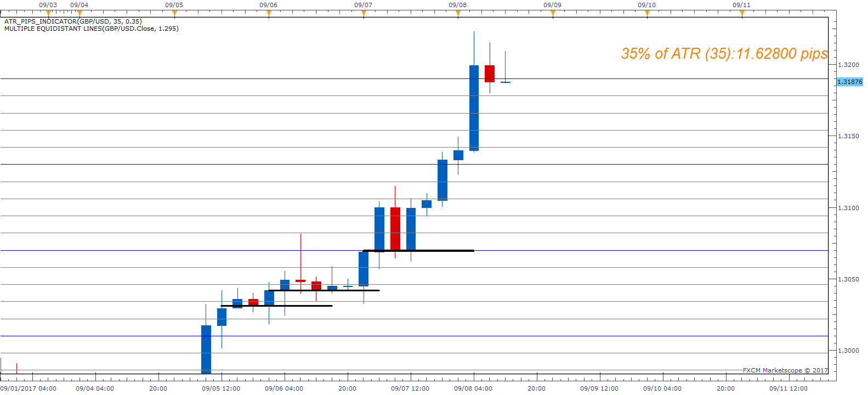Select the orange date marker under 09/04
868x395 pixels.
tap(80, 12)
